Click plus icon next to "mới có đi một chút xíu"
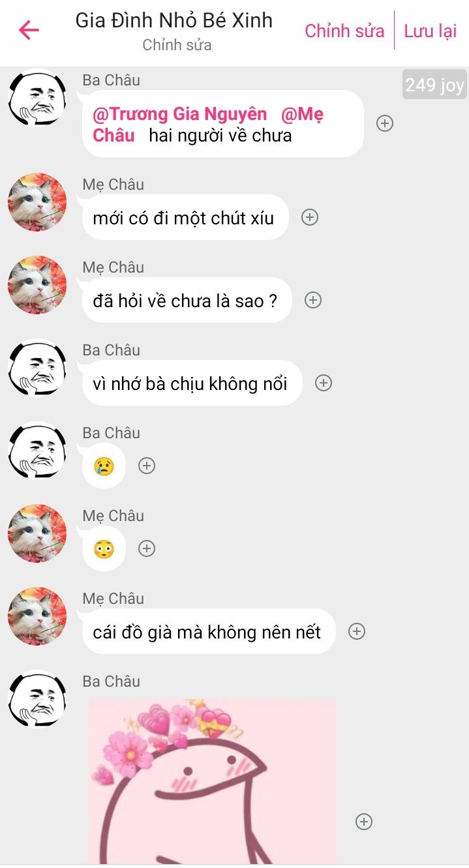Image resolution: width=469 pixels, height=868 pixels. pos(310,217)
